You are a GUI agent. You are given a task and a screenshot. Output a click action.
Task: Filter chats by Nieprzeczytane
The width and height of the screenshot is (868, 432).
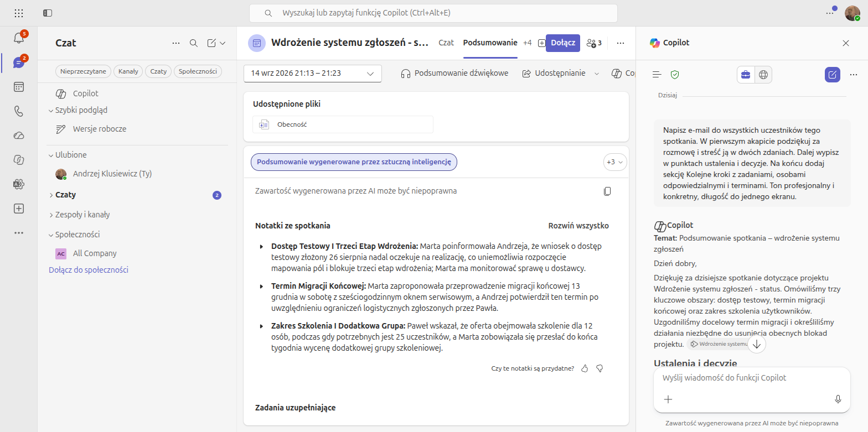[83, 71]
